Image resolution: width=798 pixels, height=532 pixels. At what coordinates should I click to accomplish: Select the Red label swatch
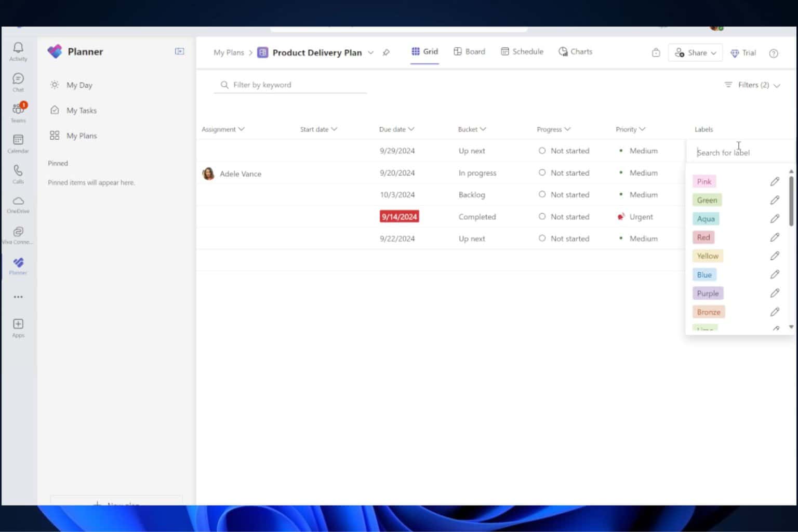(x=703, y=237)
